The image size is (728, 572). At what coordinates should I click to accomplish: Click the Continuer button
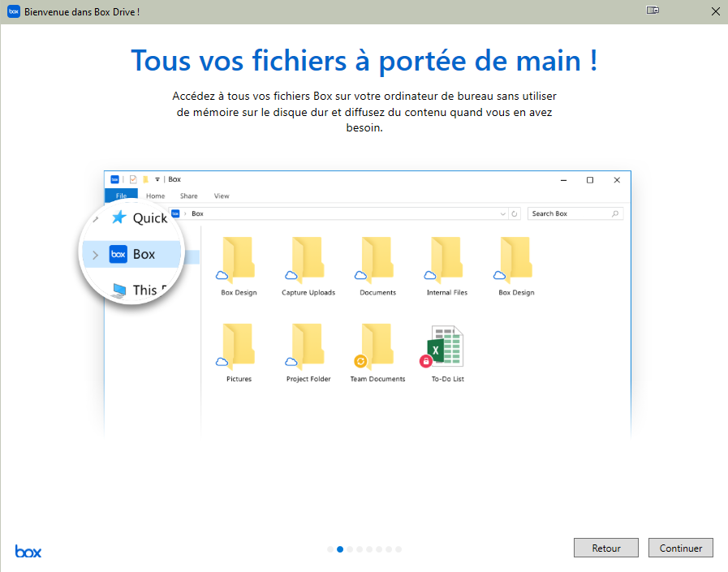coord(681,548)
